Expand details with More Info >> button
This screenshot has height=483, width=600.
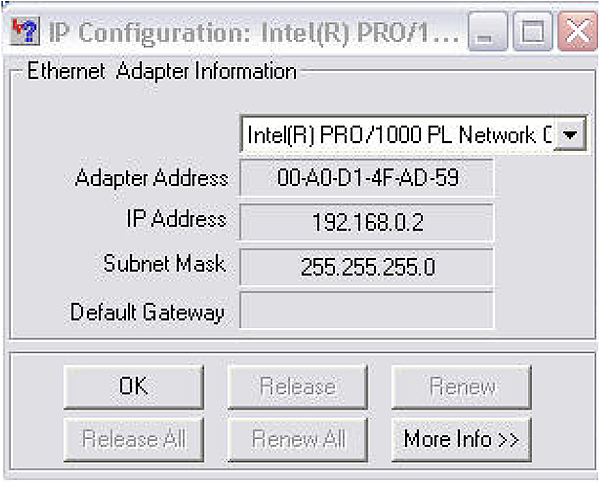[461, 439]
